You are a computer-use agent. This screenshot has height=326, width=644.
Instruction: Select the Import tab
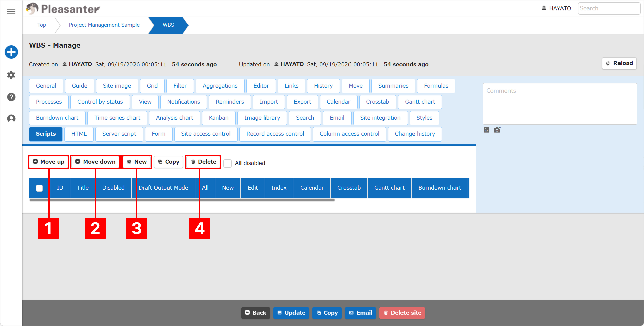tap(269, 102)
